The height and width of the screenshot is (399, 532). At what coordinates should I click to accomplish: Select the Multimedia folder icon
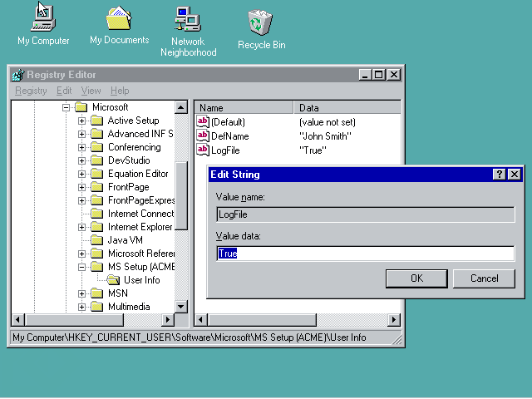(x=97, y=307)
